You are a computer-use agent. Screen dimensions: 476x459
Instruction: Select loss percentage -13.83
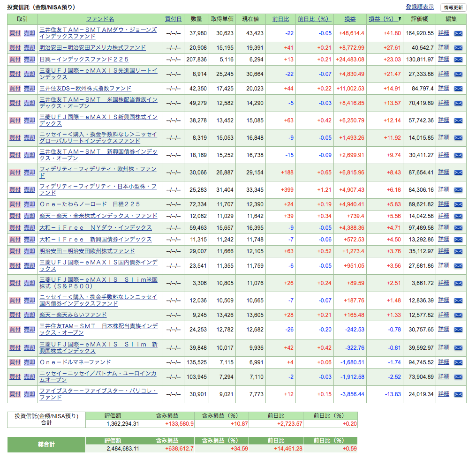coord(393,394)
